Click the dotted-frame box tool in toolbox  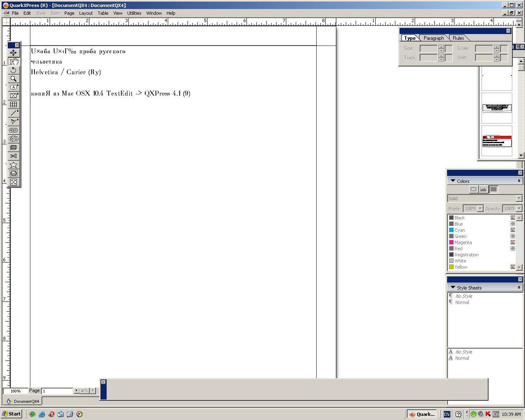click(x=14, y=173)
